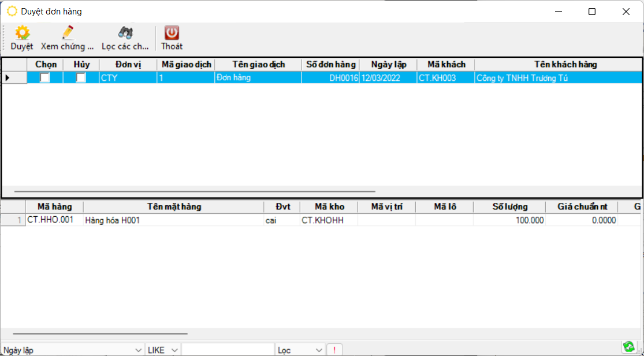Click the Duyệt approve icon
644x356 pixels.
[x=22, y=33]
